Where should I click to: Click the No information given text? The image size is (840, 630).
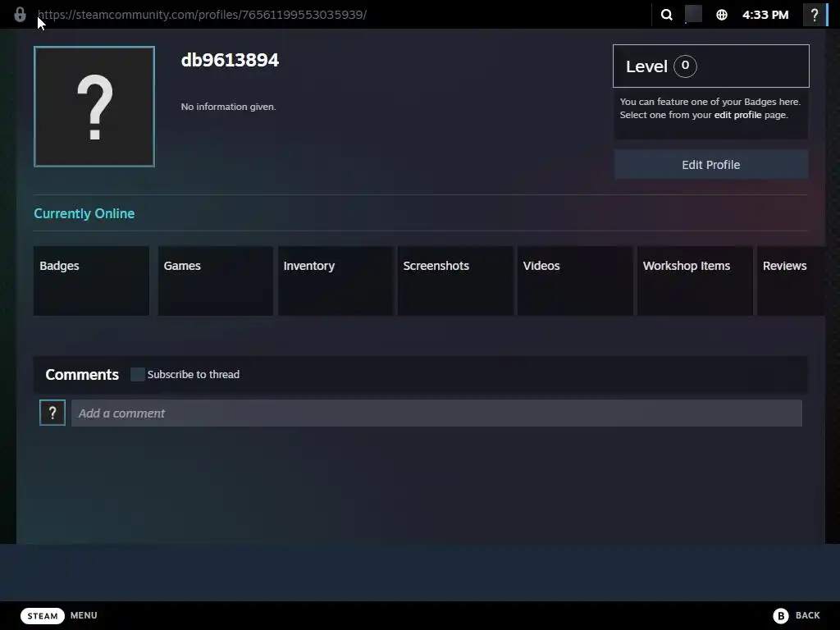[228, 107]
